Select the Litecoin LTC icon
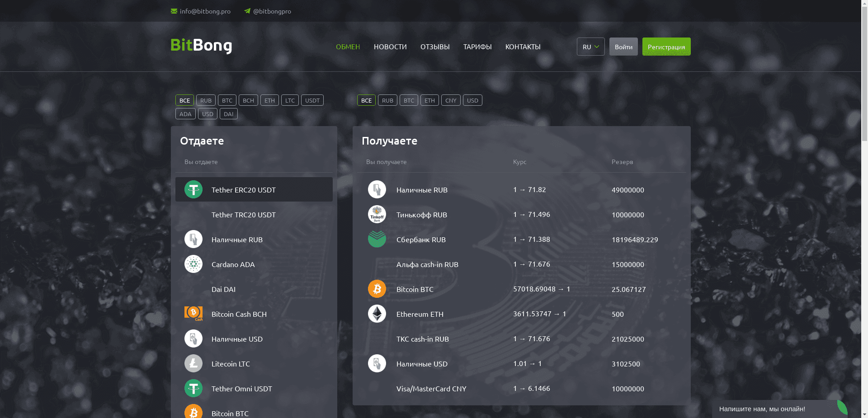The width and height of the screenshot is (868, 418). 193,363
